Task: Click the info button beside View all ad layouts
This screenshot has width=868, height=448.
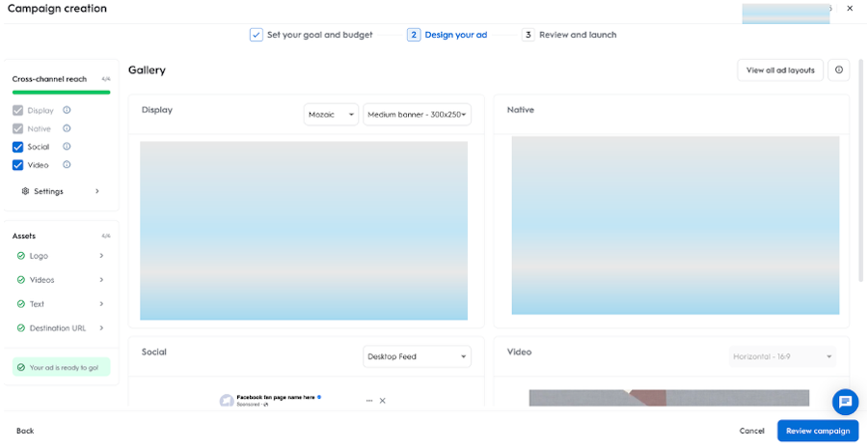Action: [x=839, y=70]
